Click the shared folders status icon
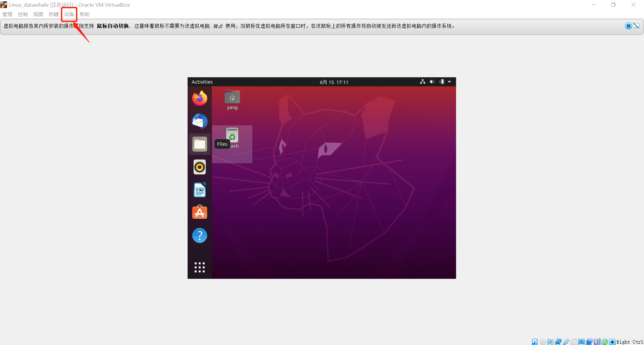The height and width of the screenshot is (345, 644). point(574,342)
